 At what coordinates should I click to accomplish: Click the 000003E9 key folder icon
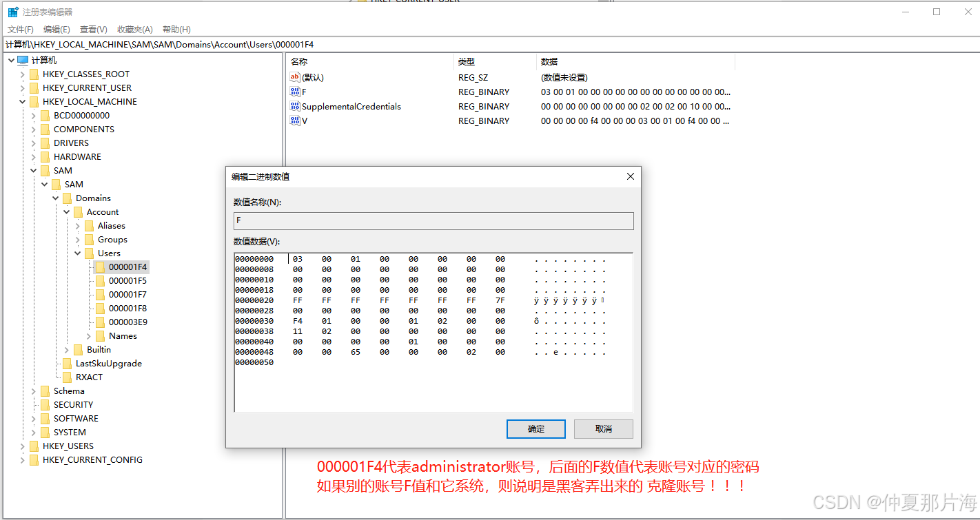coord(100,322)
